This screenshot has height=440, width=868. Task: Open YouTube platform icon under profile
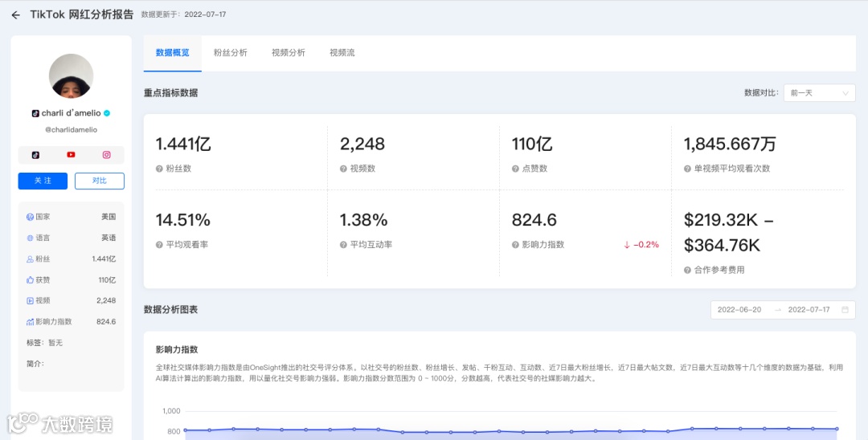pos(71,155)
